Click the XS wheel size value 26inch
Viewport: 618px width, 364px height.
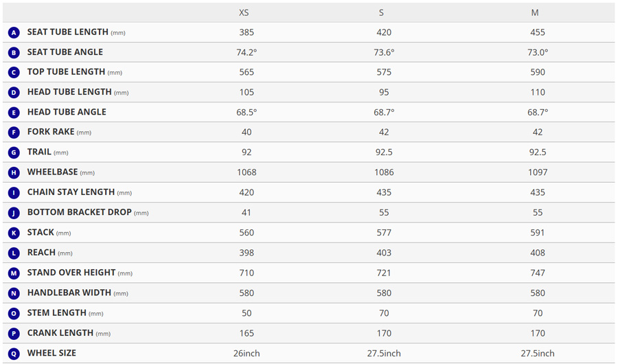tap(247, 353)
